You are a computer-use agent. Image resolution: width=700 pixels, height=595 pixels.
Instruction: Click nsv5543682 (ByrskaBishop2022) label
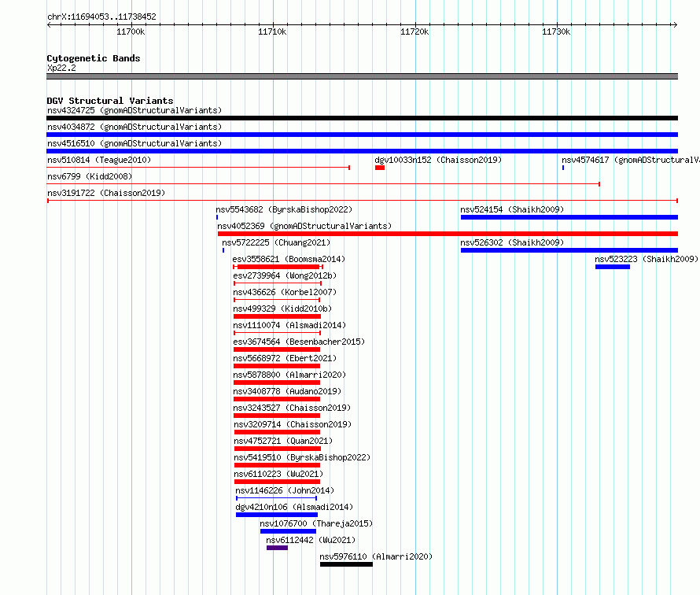coord(284,209)
